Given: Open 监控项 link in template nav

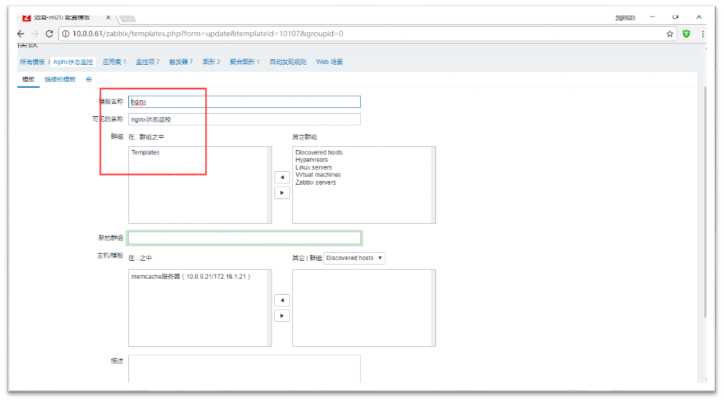Looking at the screenshot, I should pyautogui.click(x=147, y=61).
